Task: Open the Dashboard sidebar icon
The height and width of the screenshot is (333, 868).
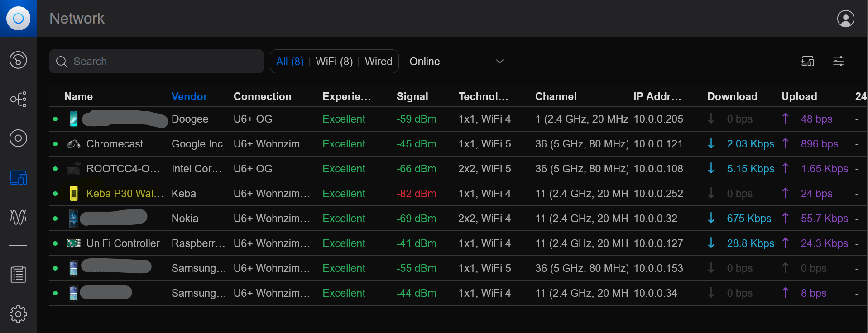Action: coord(18,60)
